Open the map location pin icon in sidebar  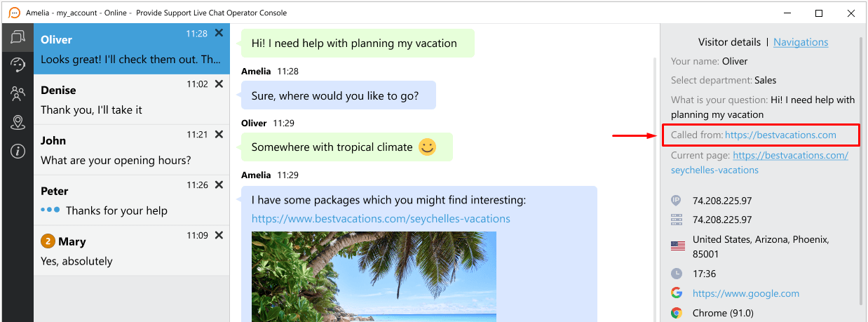(18, 123)
